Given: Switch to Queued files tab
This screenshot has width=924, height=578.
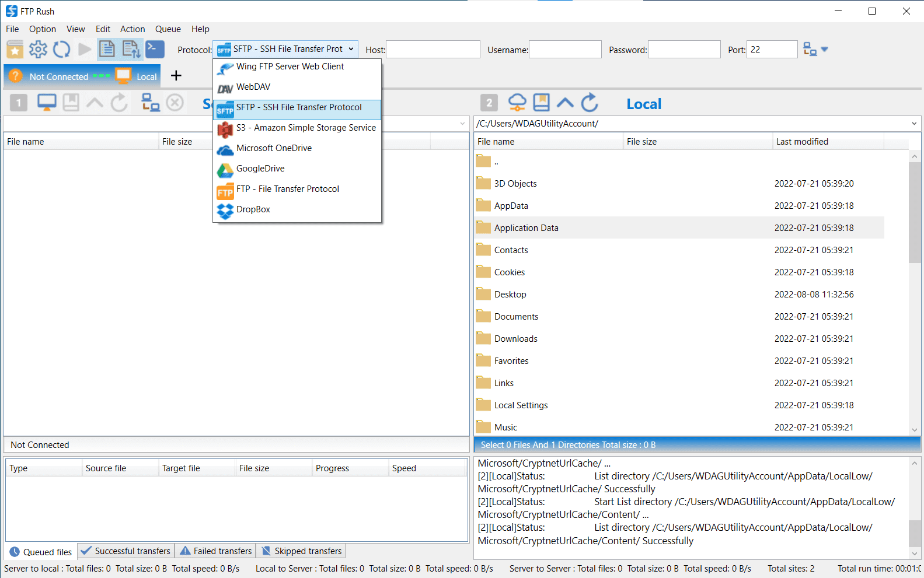Looking at the screenshot, I should [41, 552].
